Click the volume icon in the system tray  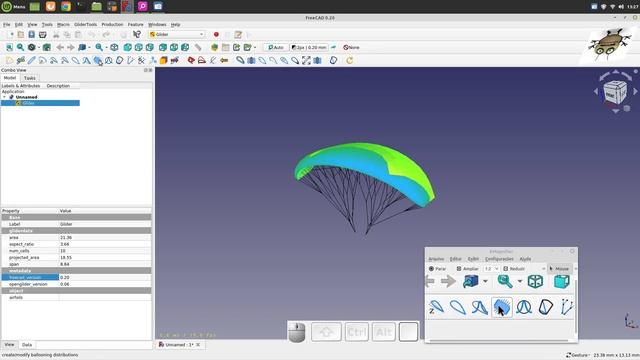point(621,7)
